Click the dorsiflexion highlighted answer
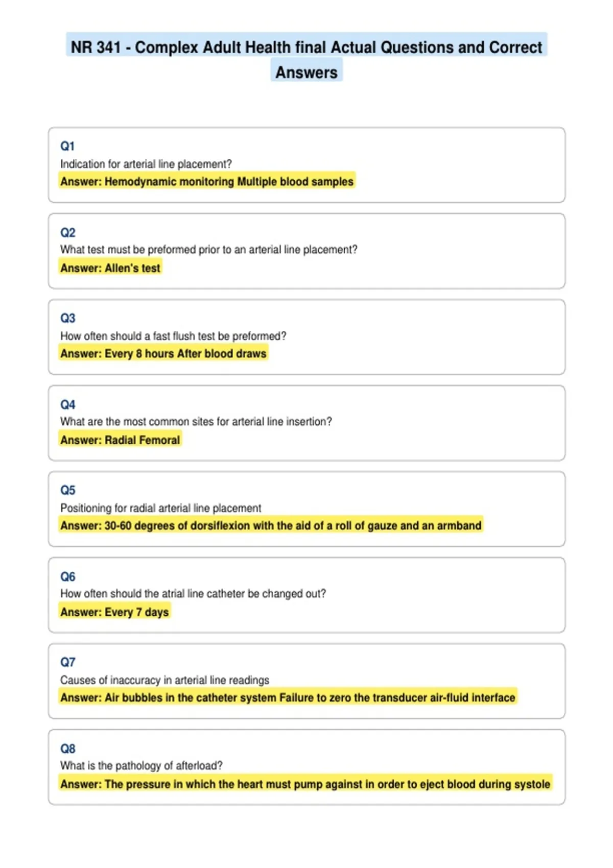The height and width of the screenshot is (868, 613). [x=271, y=525]
